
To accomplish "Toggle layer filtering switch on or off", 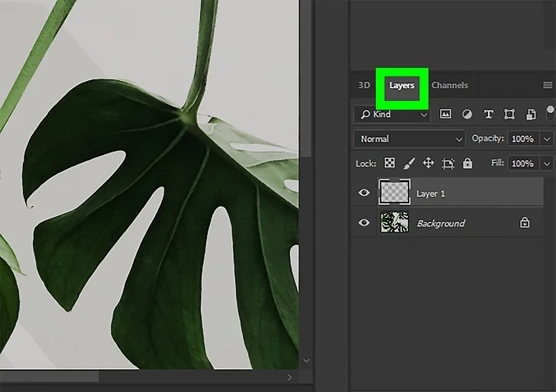I will point(551,114).
